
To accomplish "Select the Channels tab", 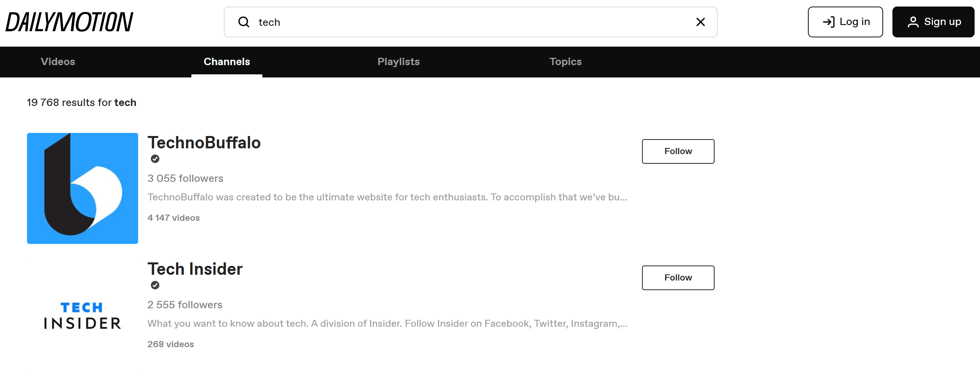I will click(x=227, y=62).
